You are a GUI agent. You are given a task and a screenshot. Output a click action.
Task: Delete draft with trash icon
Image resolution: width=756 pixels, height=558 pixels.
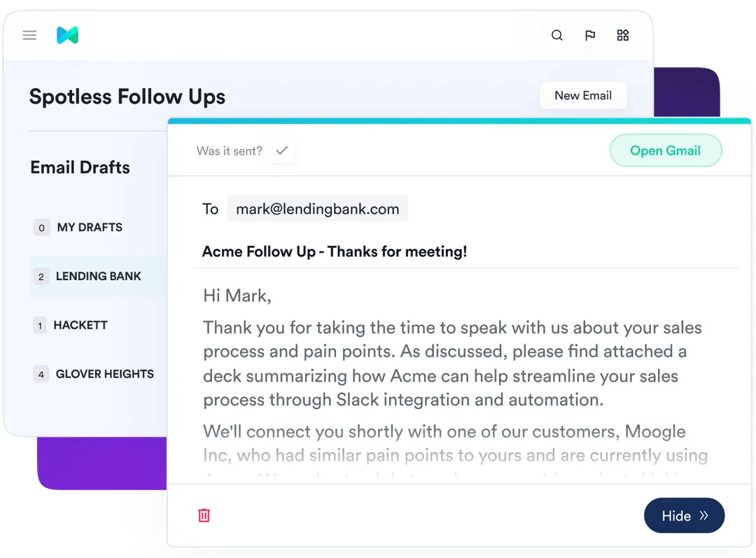204,515
